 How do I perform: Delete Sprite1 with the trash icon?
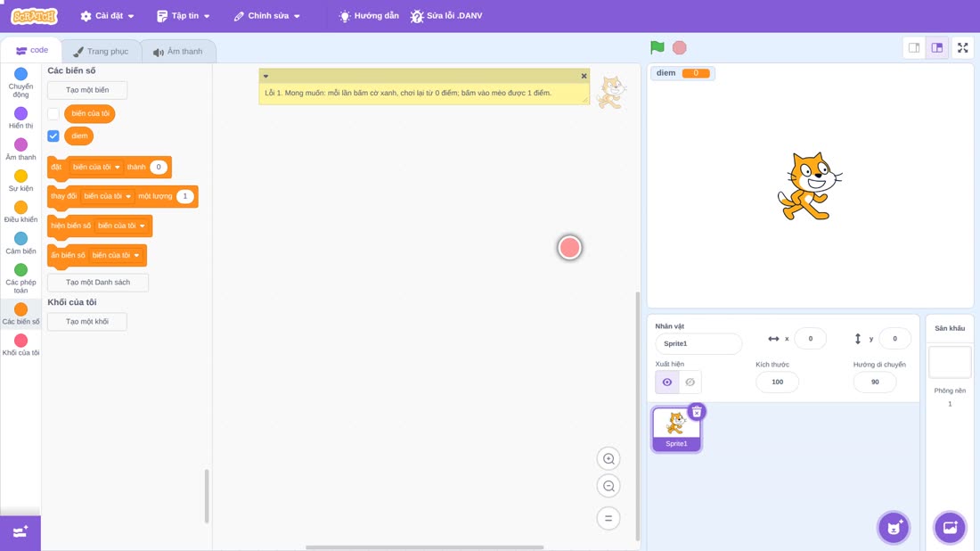(697, 412)
